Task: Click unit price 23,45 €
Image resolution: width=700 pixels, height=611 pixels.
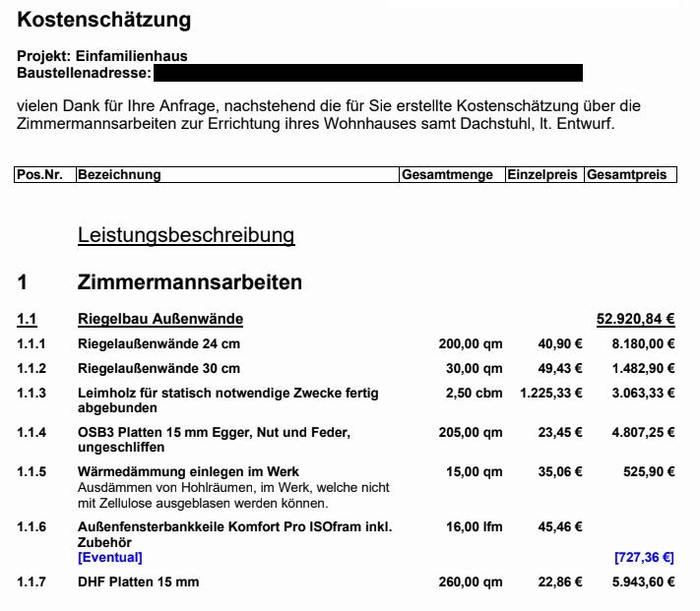Action: click(x=560, y=432)
